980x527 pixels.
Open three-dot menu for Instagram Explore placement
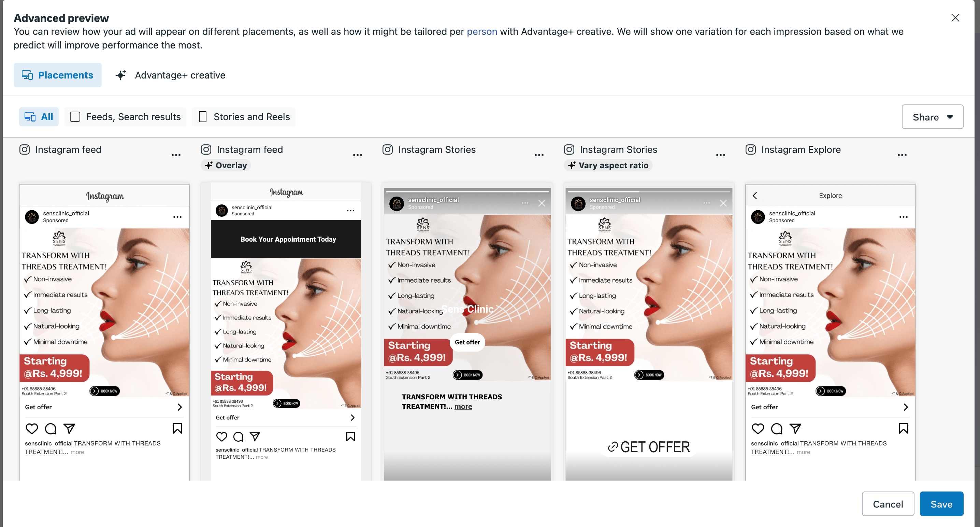click(x=902, y=155)
